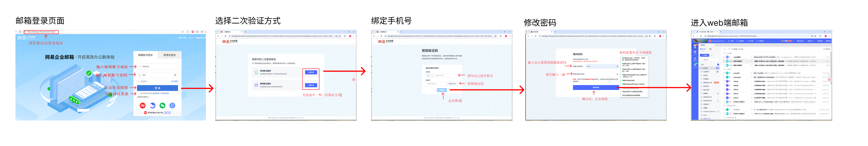Open the English language link on login page
This screenshot has width=868, height=146.
click(x=191, y=38)
